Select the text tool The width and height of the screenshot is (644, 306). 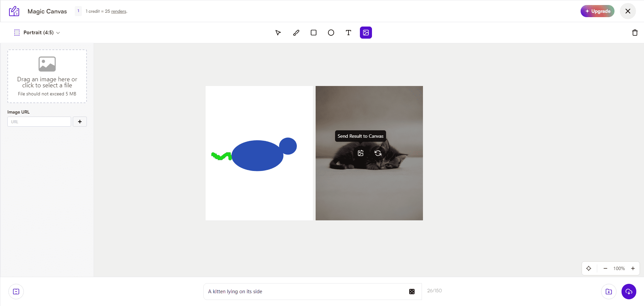[x=348, y=33]
